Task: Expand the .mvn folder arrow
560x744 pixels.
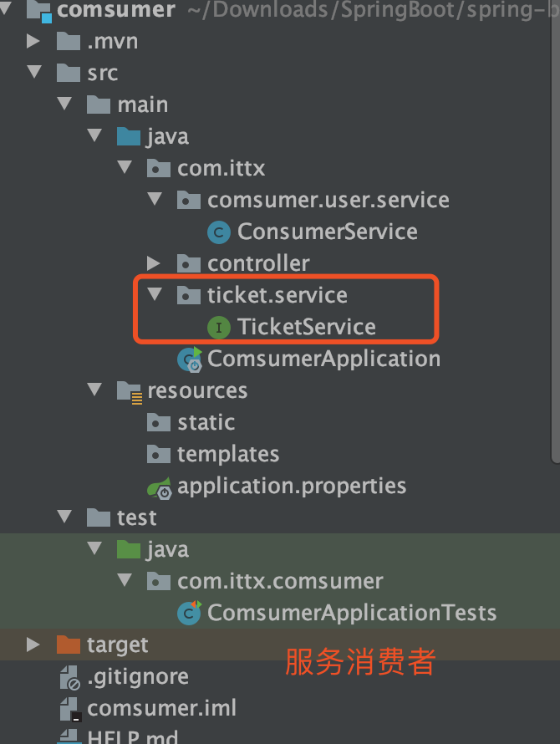Action: (33, 41)
